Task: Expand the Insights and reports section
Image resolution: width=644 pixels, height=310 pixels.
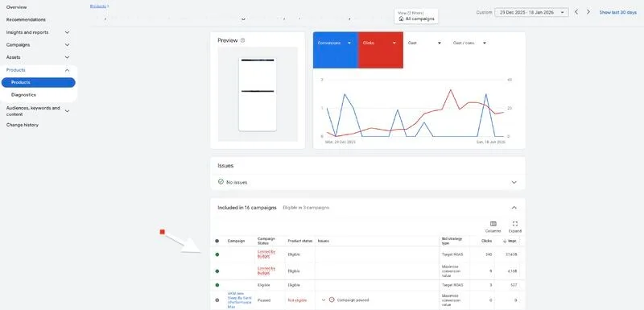Action: pos(68,32)
